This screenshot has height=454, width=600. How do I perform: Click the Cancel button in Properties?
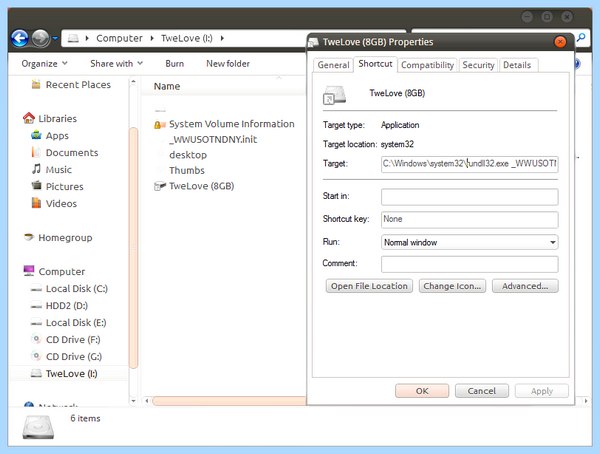coord(482,391)
